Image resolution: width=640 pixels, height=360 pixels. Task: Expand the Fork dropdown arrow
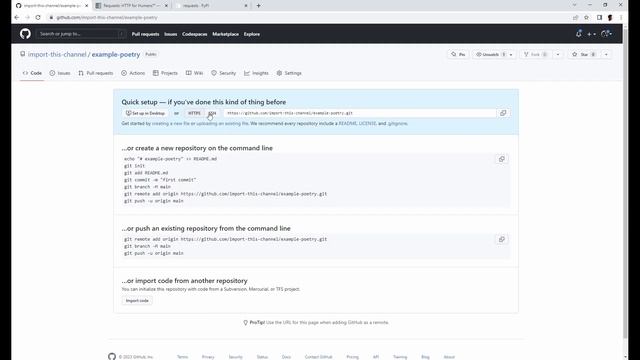pos(558,54)
